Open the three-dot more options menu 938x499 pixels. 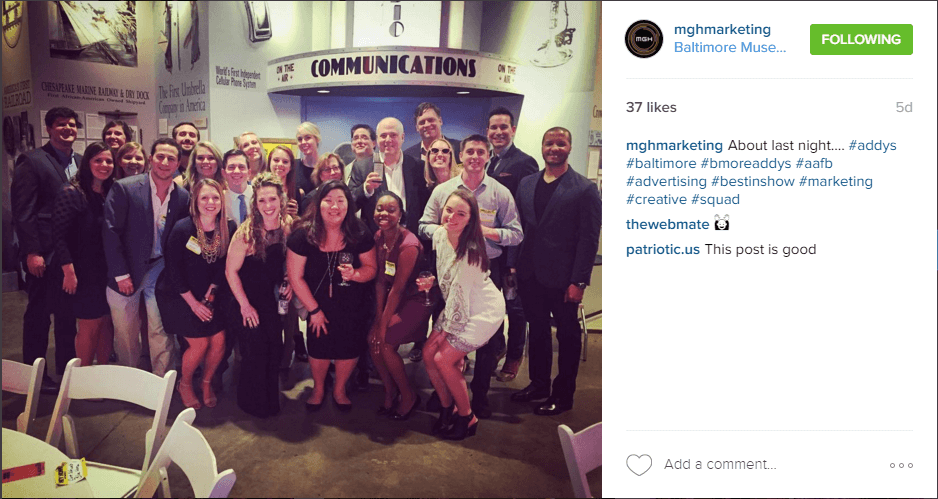[x=901, y=465]
